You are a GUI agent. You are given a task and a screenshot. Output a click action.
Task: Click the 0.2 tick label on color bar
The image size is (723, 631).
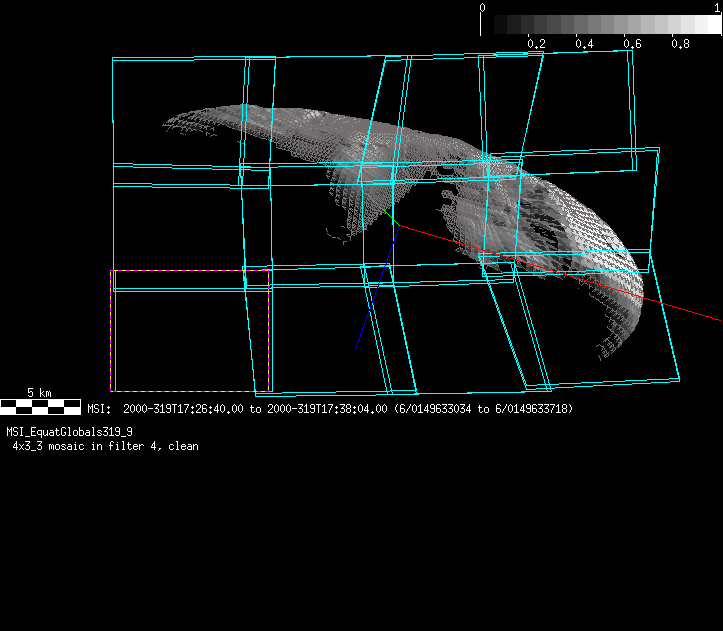(536, 44)
